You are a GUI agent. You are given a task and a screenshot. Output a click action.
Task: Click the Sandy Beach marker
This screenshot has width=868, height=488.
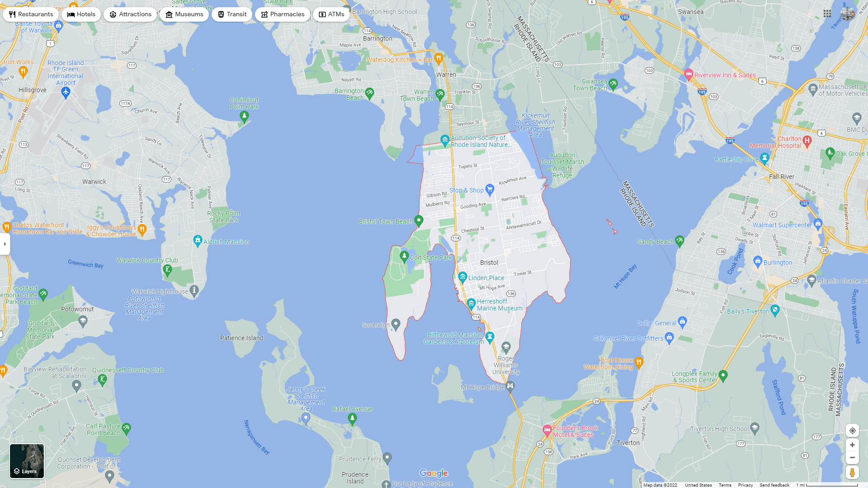pos(679,240)
